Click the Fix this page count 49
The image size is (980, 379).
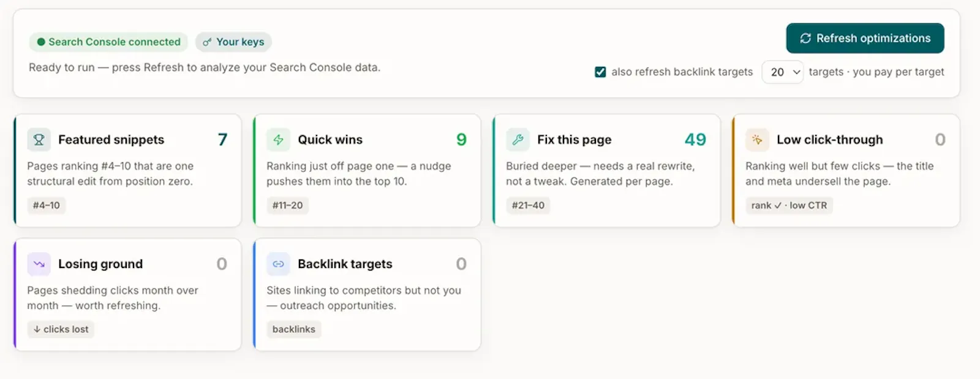(x=695, y=140)
